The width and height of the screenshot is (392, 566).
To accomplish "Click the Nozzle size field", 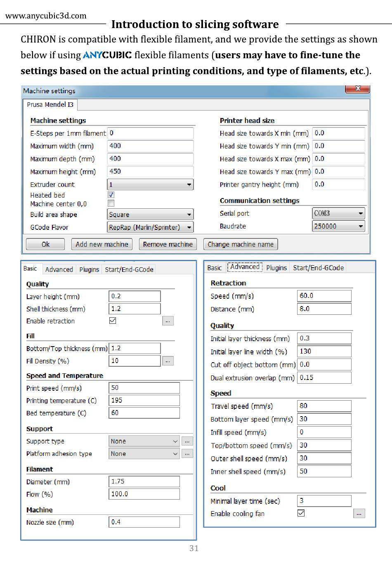I will (144, 522).
